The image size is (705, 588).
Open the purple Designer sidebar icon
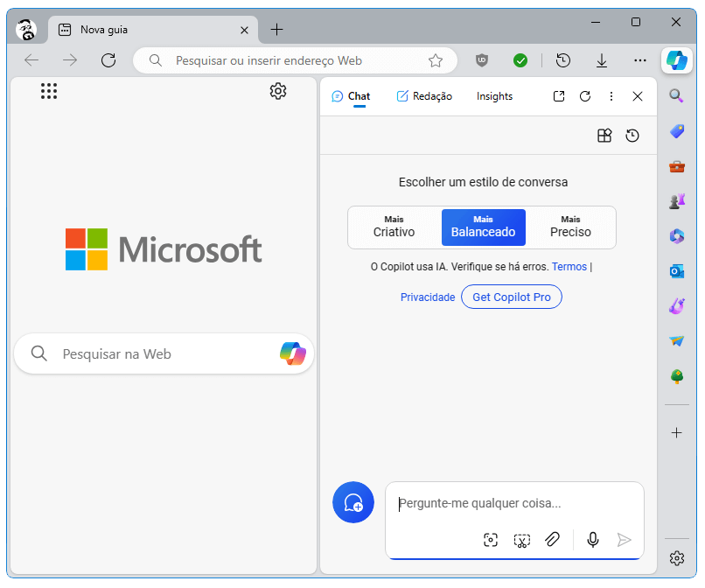[677, 306]
